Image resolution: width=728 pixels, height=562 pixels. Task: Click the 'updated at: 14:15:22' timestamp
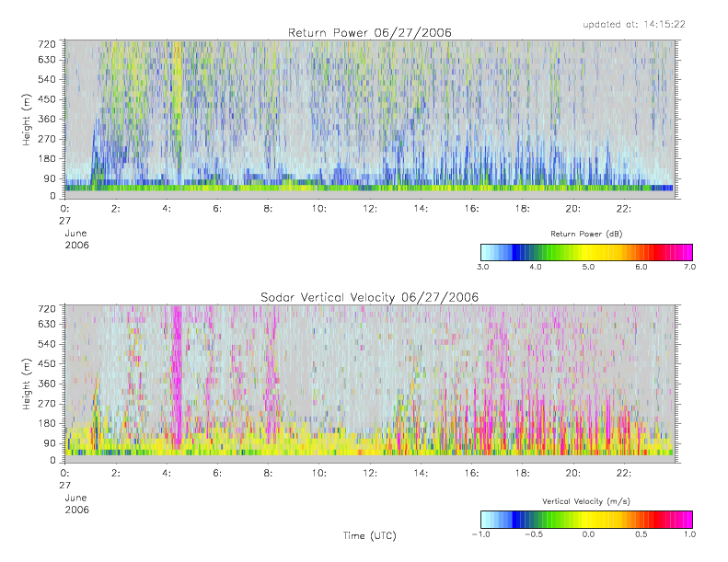point(634,24)
